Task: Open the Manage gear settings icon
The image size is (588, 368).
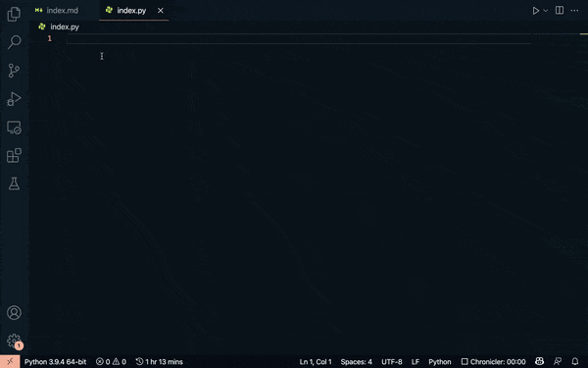Action: pyautogui.click(x=14, y=341)
